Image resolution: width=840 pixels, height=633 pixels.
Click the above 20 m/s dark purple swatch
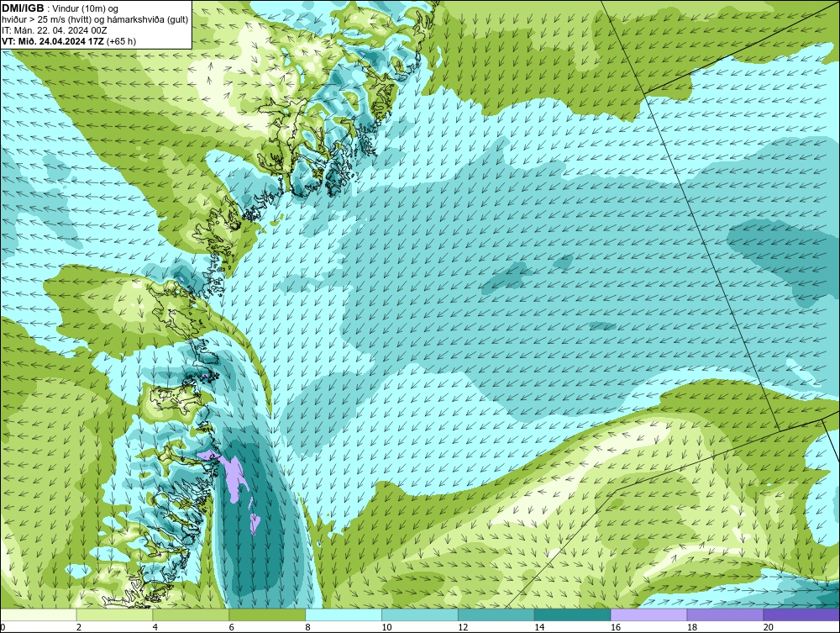(801, 615)
